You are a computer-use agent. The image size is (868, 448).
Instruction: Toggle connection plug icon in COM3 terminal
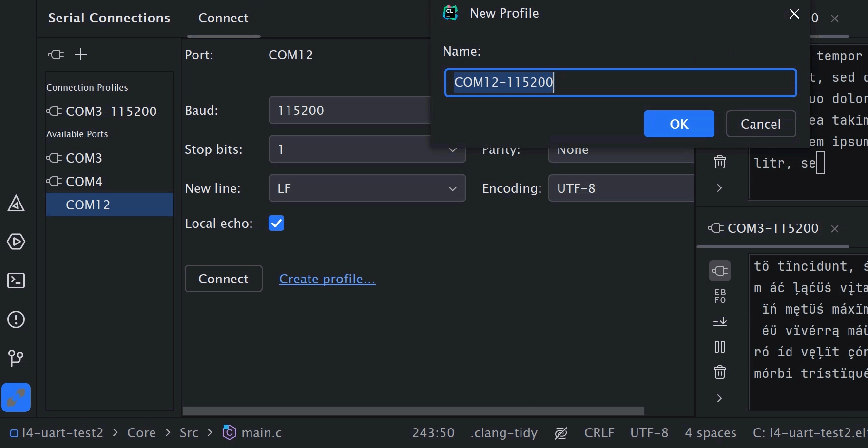tap(720, 271)
